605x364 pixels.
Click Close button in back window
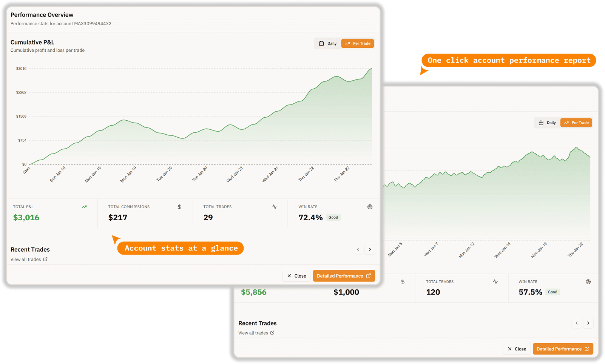(517, 349)
